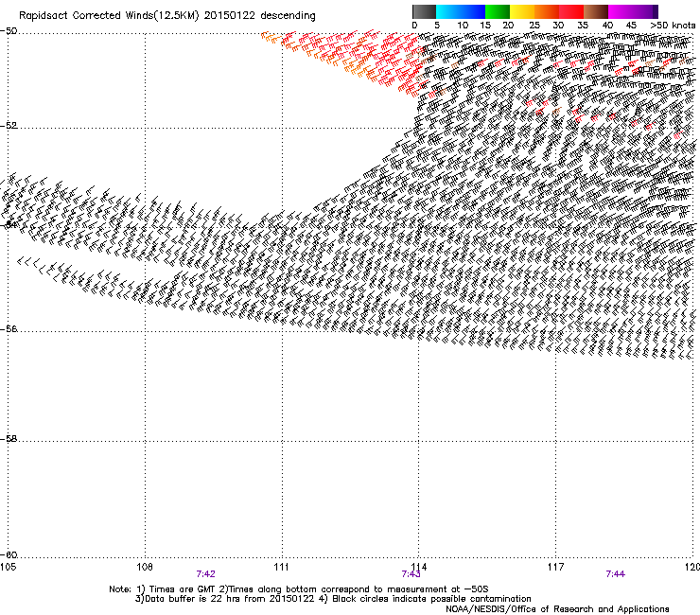Click the '>50 knots' legend label

(673, 26)
